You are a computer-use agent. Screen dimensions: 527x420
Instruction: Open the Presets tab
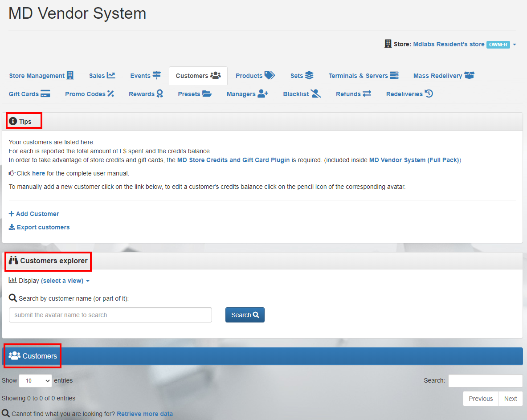195,94
